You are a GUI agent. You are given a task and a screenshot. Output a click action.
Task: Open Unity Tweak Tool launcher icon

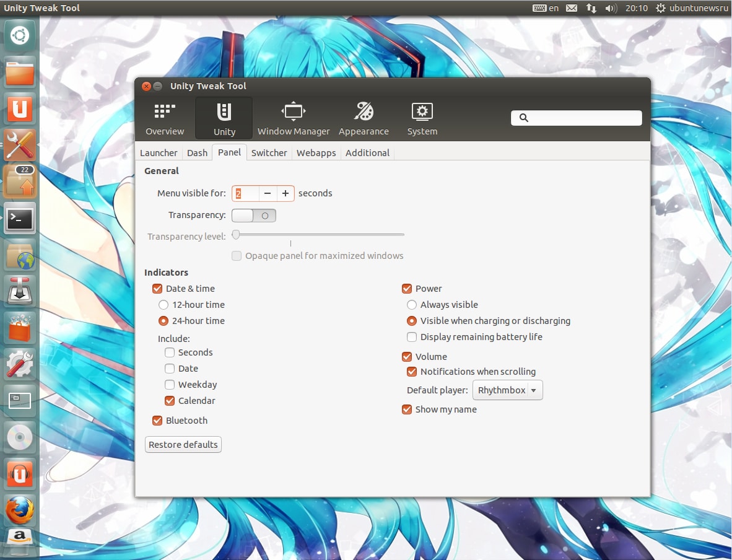click(20, 145)
